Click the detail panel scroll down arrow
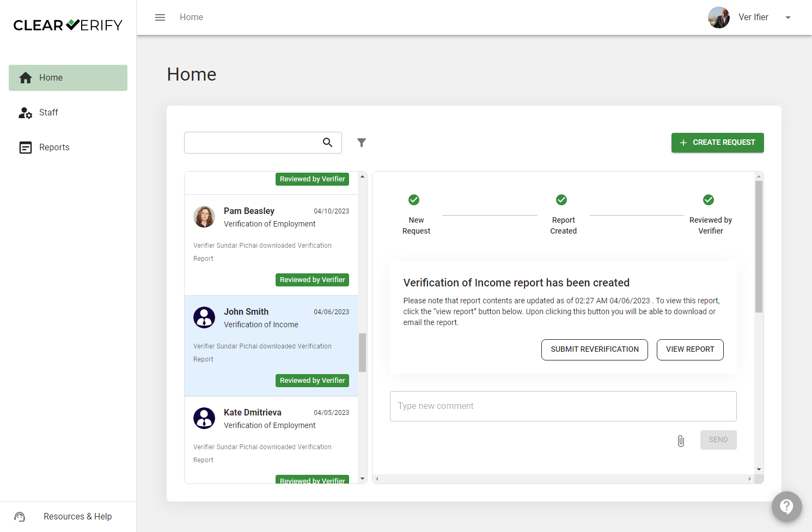Screen dimensions: 812x532 (x=759, y=469)
